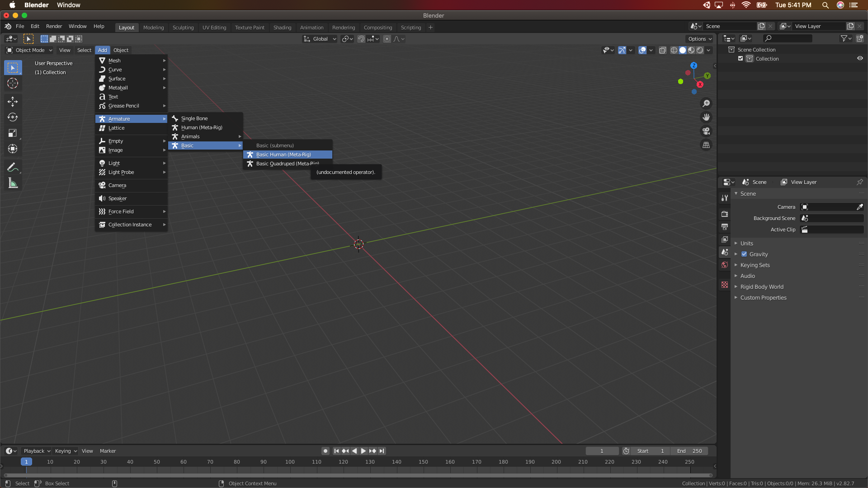
Task: Switch to wireframe viewport shading
Action: point(674,50)
